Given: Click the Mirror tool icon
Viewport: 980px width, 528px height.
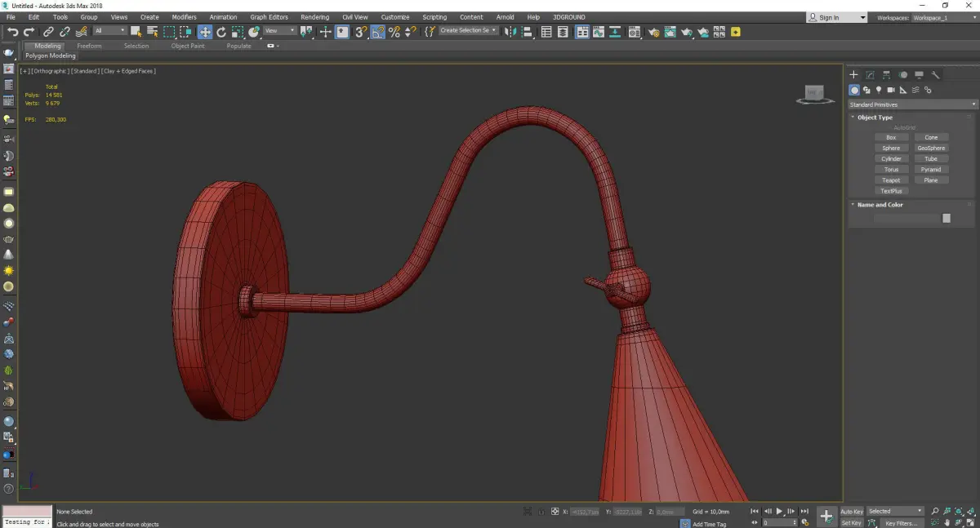Looking at the screenshot, I should [510, 32].
